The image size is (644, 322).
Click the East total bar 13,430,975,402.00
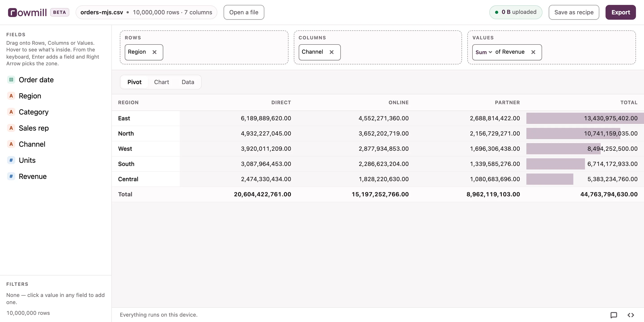pyautogui.click(x=585, y=118)
